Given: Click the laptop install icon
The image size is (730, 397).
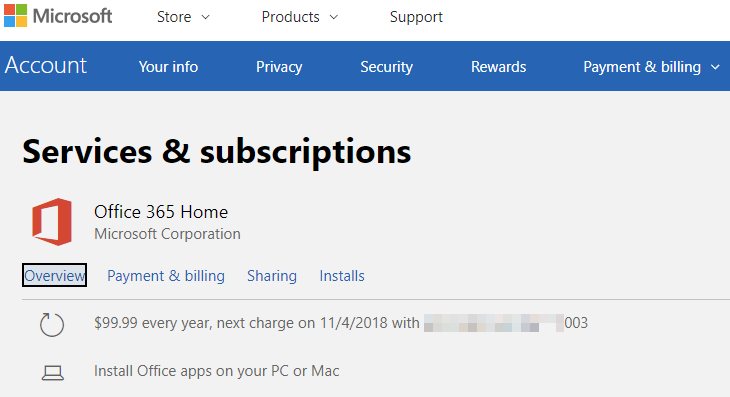Looking at the screenshot, I should [53, 373].
